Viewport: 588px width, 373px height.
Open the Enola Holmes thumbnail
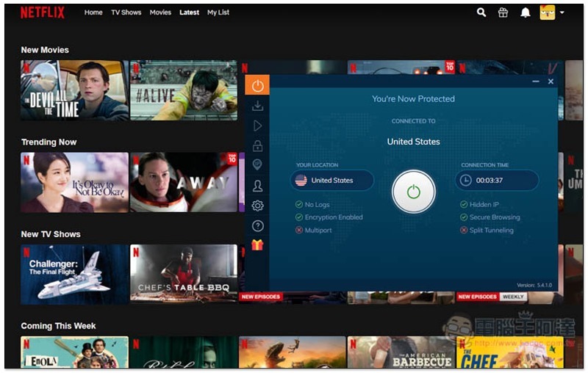(75, 352)
